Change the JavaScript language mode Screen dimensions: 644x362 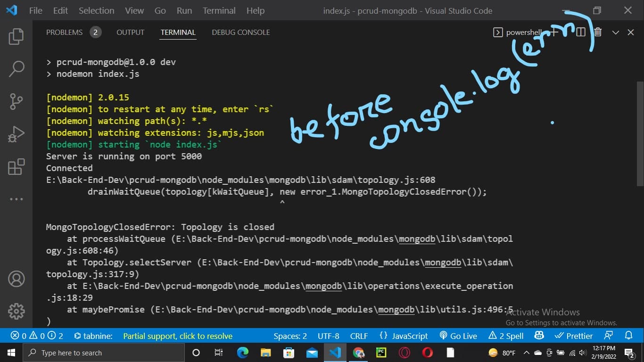tap(404, 336)
